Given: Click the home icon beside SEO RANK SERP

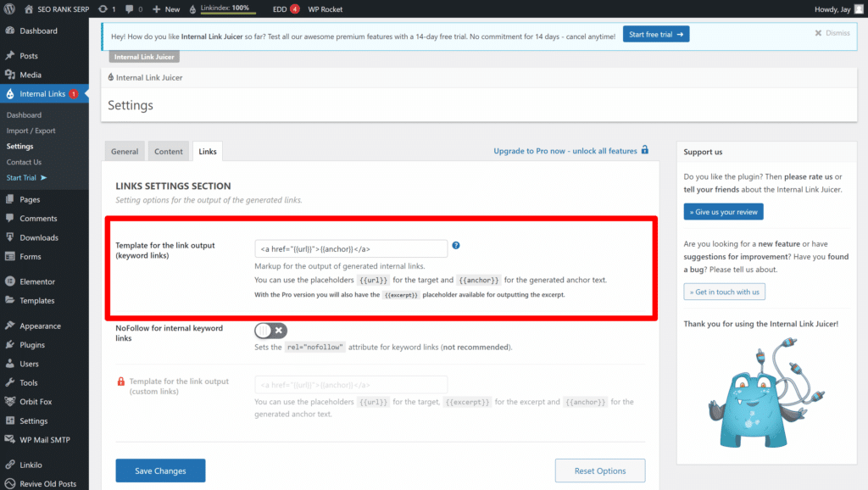Looking at the screenshot, I should (x=29, y=8).
